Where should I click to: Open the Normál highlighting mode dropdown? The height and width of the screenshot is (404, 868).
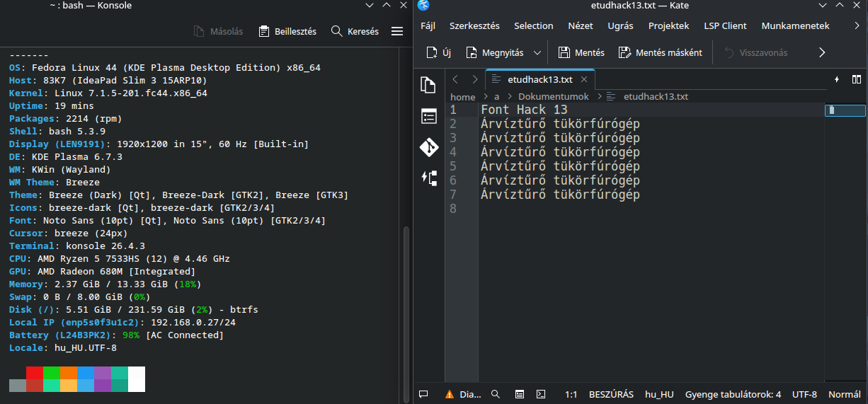tap(845, 394)
